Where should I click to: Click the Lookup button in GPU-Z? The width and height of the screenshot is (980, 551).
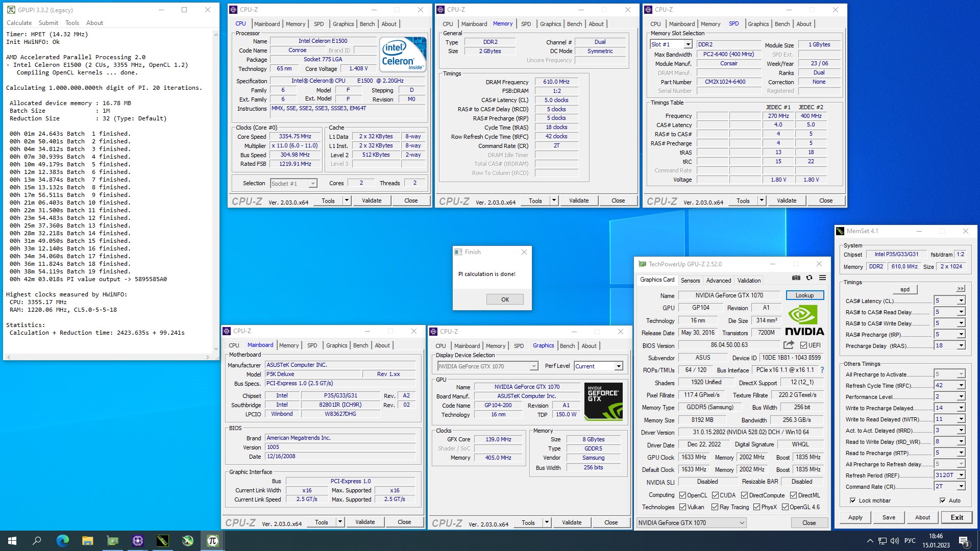pos(804,295)
